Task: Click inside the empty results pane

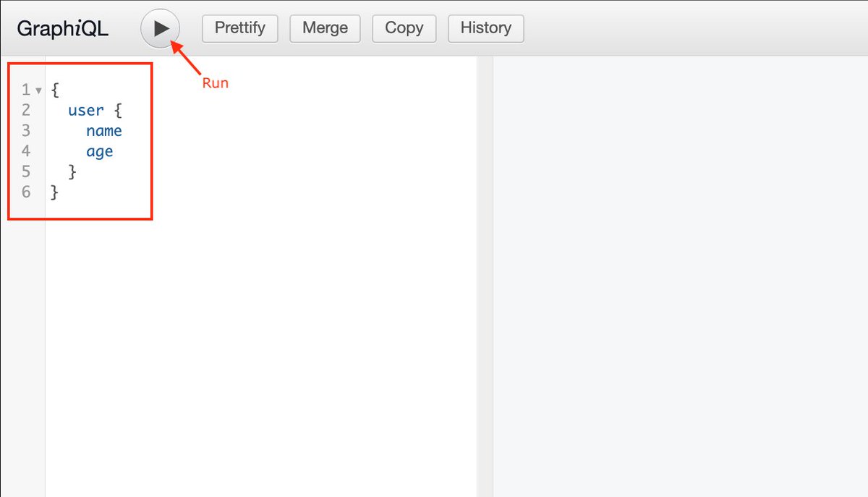Action: (680, 276)
